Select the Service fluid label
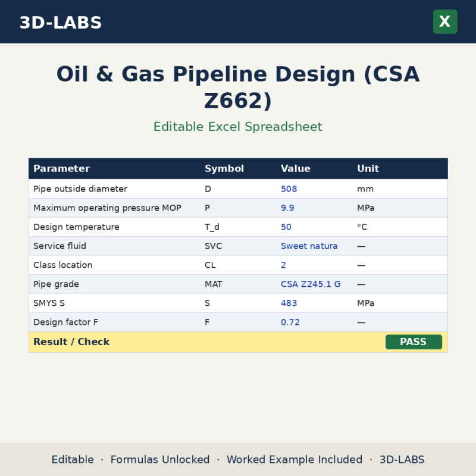 pyautogui.click(x=59, y=246)
